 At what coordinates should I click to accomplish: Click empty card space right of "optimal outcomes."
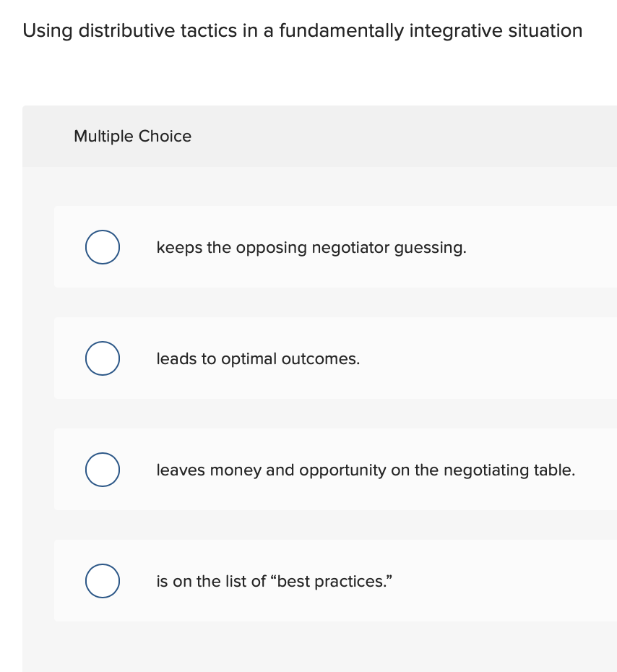click(x=491, y=359)
